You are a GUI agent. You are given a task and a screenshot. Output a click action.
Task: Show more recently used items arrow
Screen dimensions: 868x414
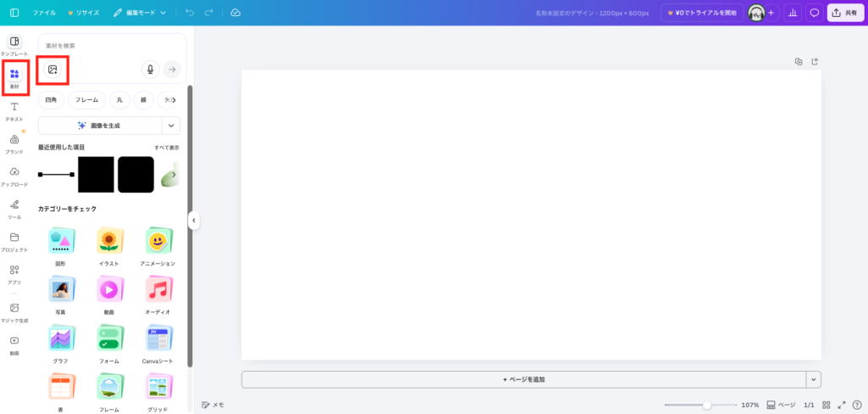click(x=174, y=175)
